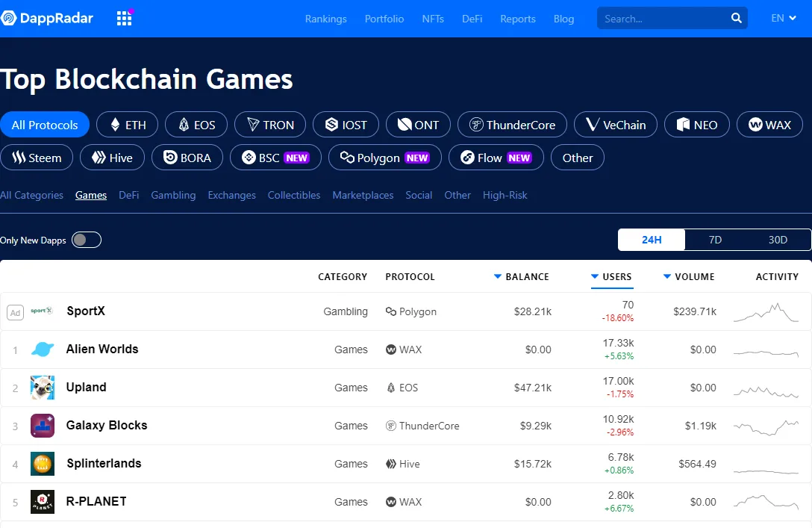This screenshot has width=812, height=528.
Task: Click EOS protocol icon in Upland row
Action: click(x=391, y=388)
